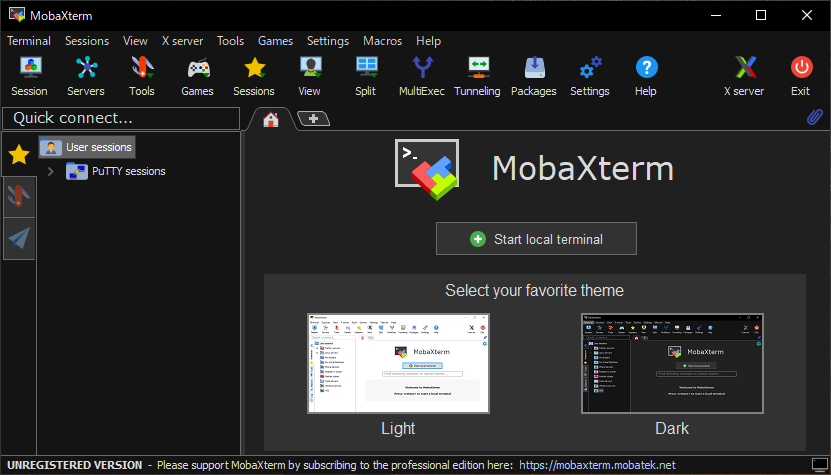
Task: Open the Packages toolbar icon
Action: (533, 68)
